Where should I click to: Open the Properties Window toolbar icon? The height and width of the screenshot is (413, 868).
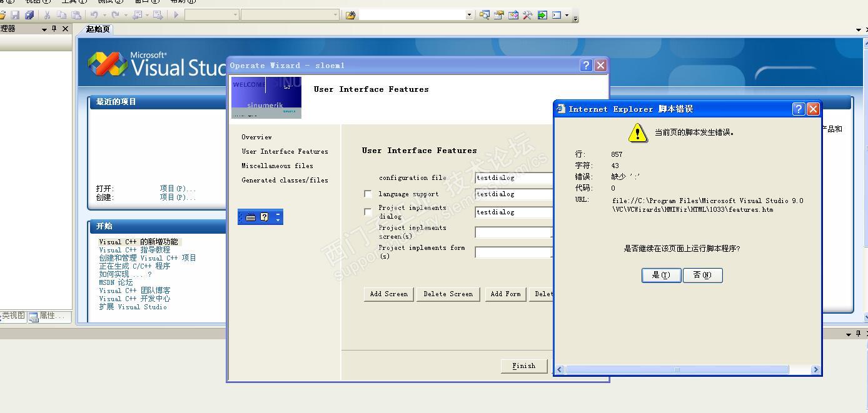499,15
